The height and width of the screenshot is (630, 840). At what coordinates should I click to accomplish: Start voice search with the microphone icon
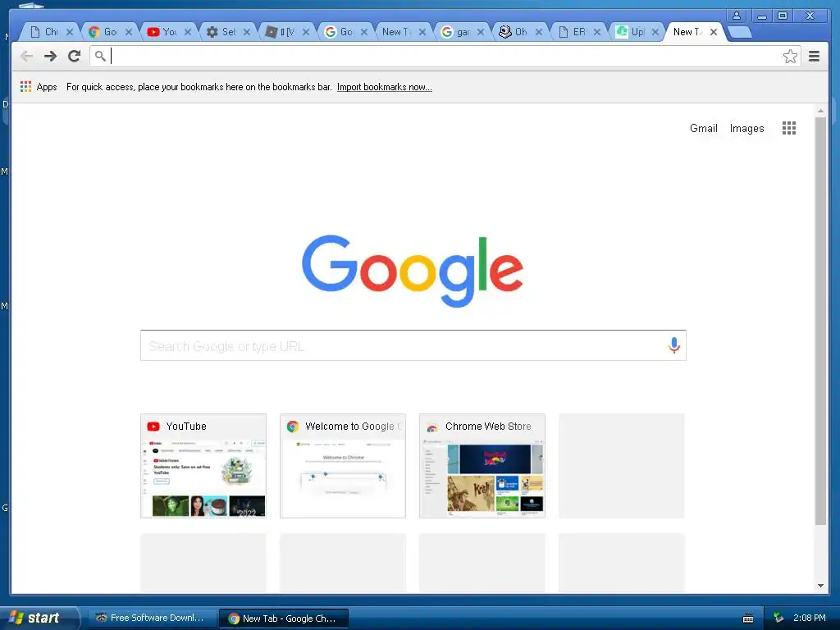click(x=674, y=345)
